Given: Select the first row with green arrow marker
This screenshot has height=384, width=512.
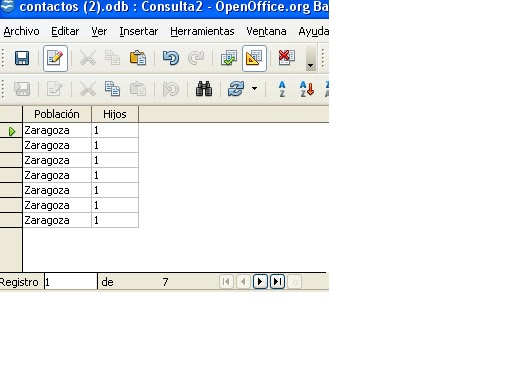Looking at the screenshot, I should (11, 131).
